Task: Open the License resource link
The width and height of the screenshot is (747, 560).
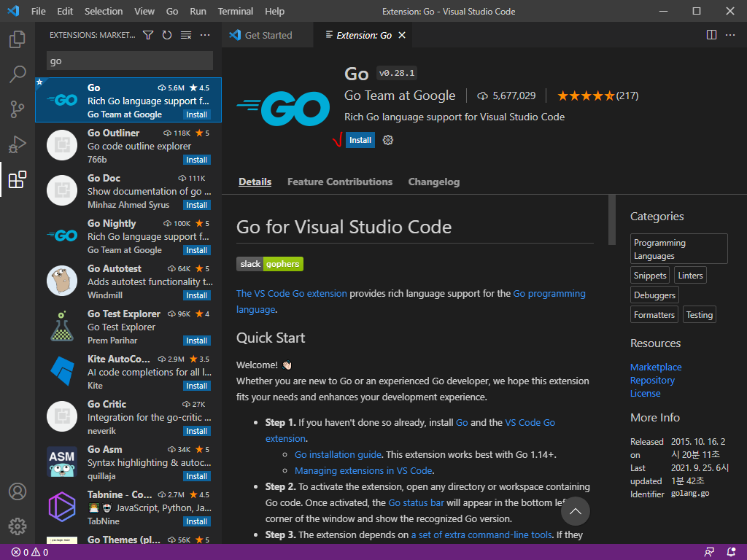Action: [x=645, y=393]
